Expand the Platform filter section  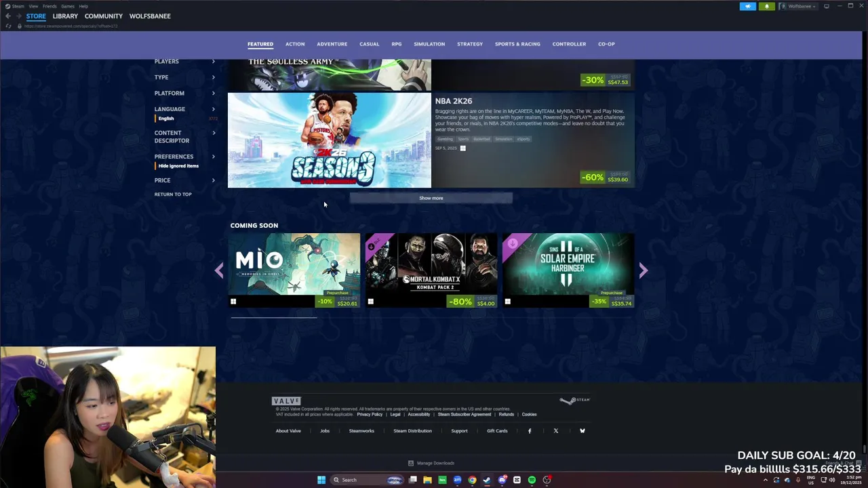(x=184, y=94)
